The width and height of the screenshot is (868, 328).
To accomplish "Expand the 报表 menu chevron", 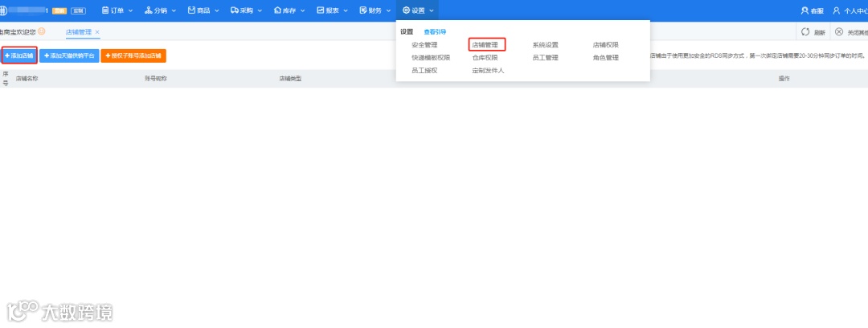I will (346, 10).
